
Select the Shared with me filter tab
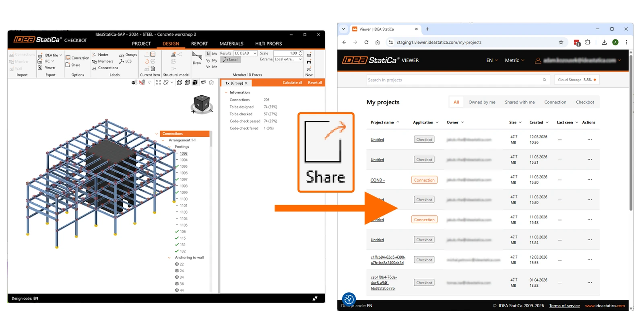coord(520,102)
